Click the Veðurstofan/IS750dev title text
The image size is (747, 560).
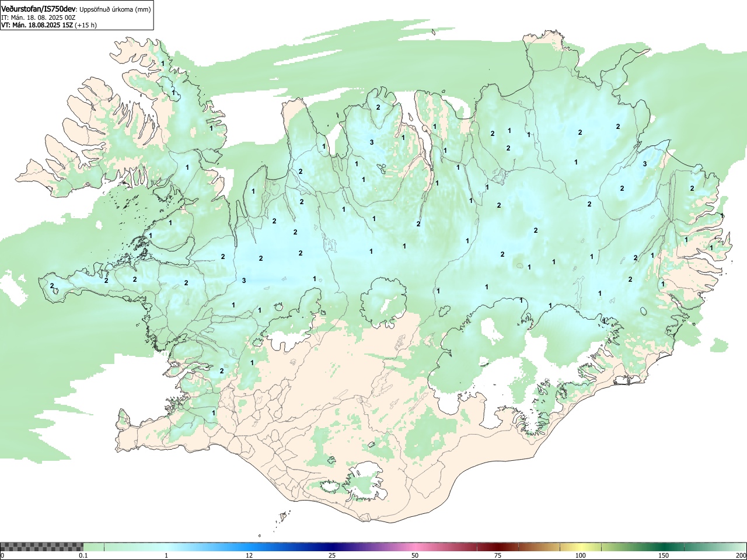click(39, 9)
